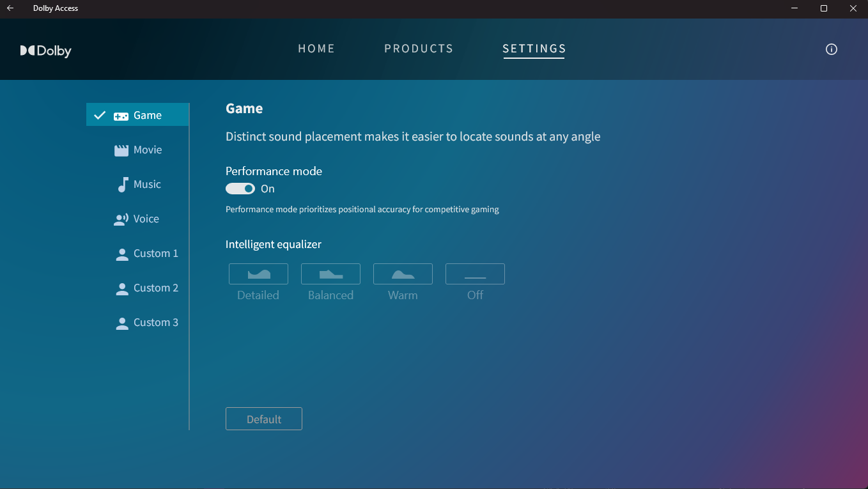
Task: Click the "Dolby Access" window title
Action: point(56,8)
